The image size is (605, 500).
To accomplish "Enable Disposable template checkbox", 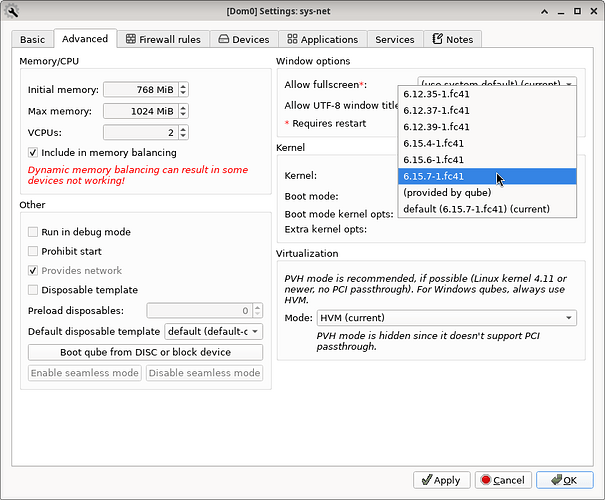I will [x=33, y=290].
